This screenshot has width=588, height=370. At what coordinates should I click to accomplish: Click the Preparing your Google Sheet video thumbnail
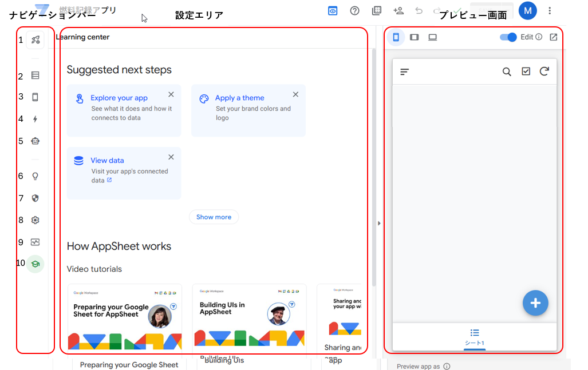[x=124, y=319]
